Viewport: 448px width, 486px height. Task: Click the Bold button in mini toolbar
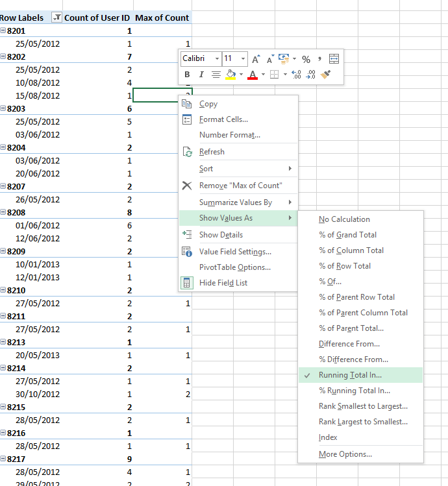tap(188, 75)
